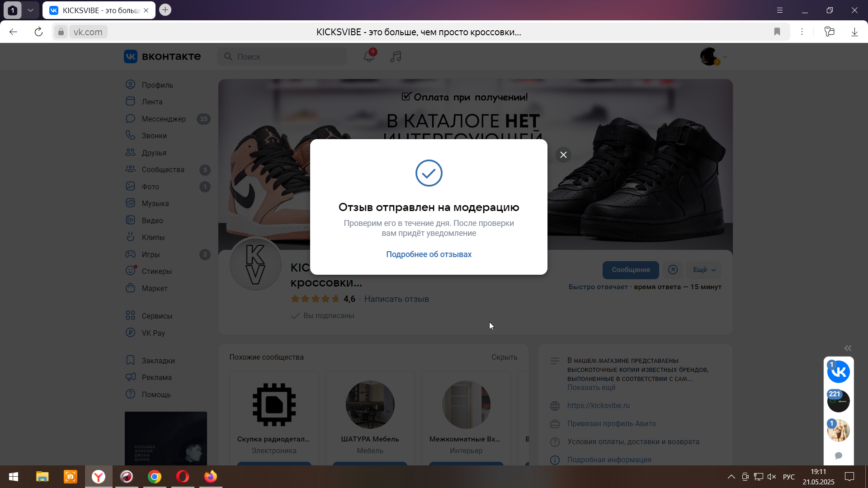Screen dimensions: 868x488
Task: Click the Стикеры smiley icon
Action: point(131,271)
